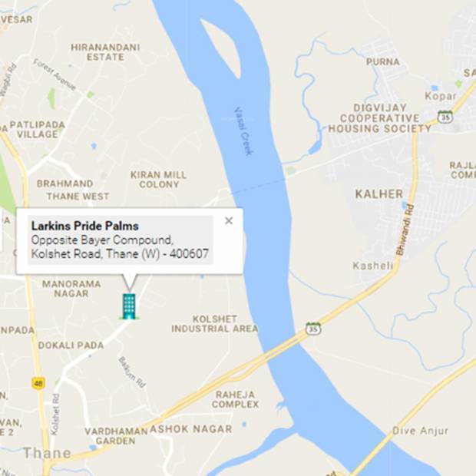Image resolution: width=476 pixels, height=476 pixels.
Task: Select the Larkins Pride Palms title text
Action: (85, 226)
